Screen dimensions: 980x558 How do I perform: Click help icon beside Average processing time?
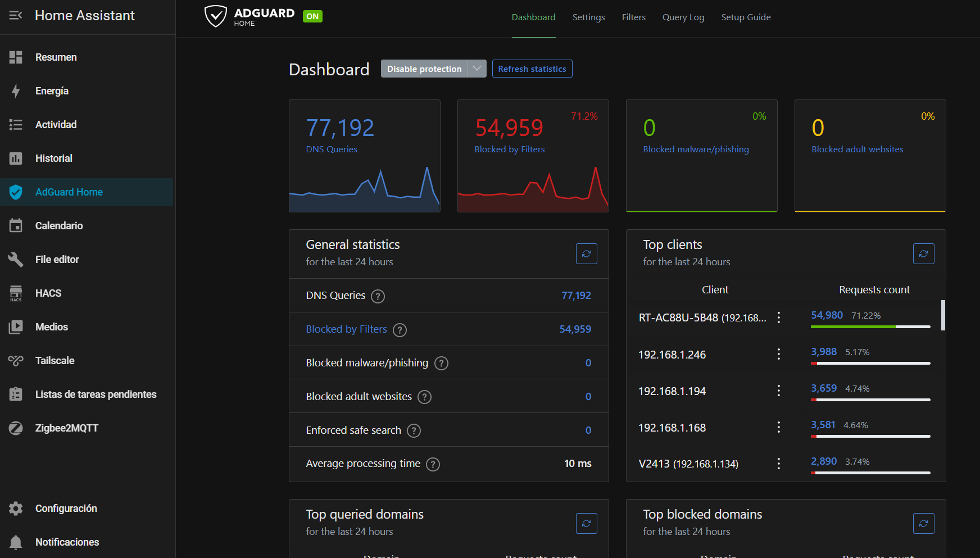tap(433, 464)
